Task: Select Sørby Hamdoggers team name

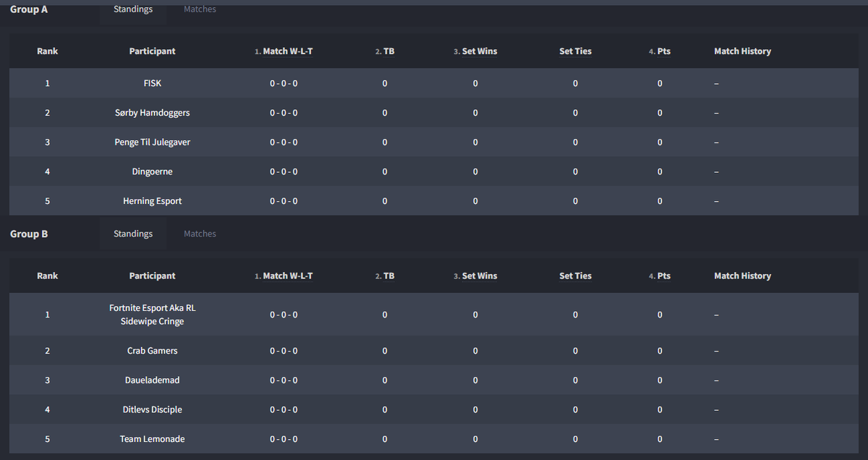Action: pos(153,113)
